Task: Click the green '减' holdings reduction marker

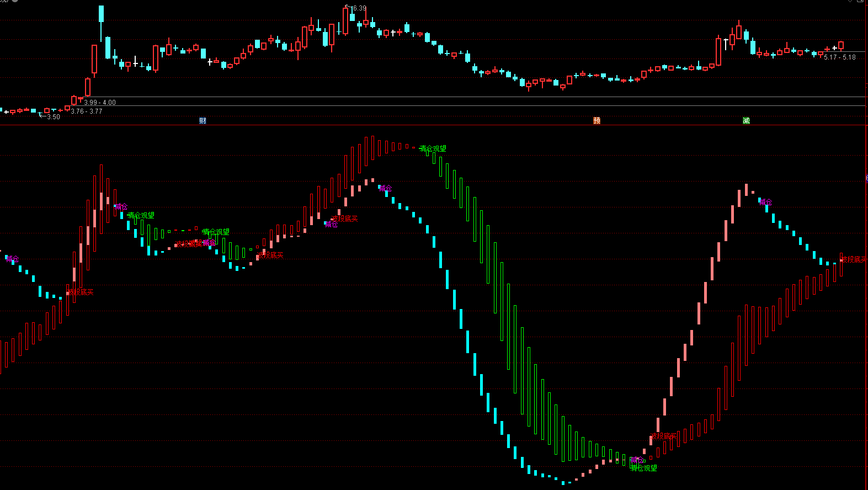Action: (x=746, y=120)
